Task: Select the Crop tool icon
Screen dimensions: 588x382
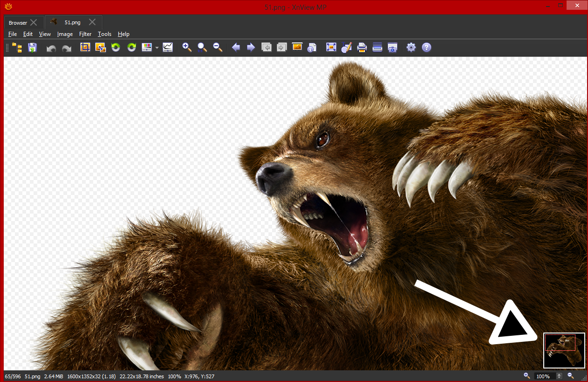Action: click(85, 47)
